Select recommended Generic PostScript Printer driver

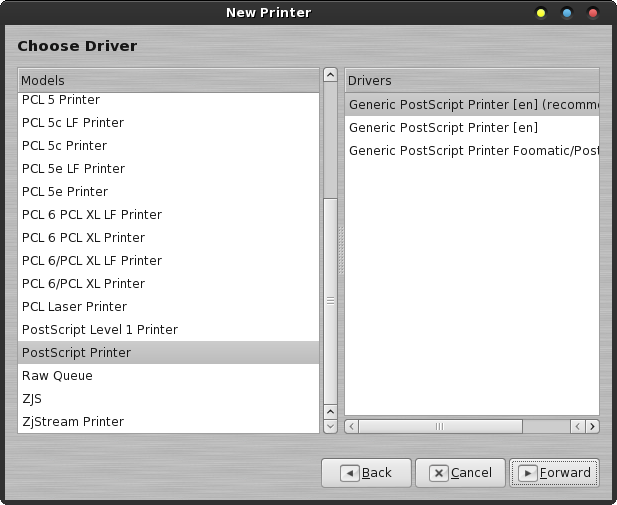pos(472,105)
